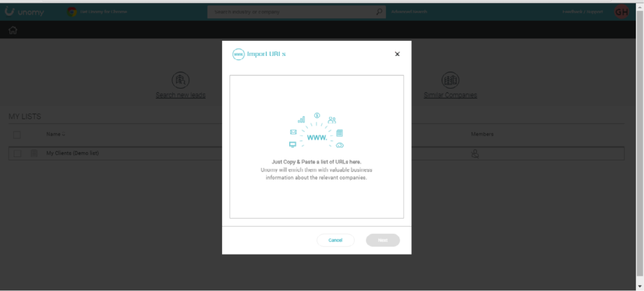Click the list icon beside My Clients

pyautogui.click(x=34, y=153)
